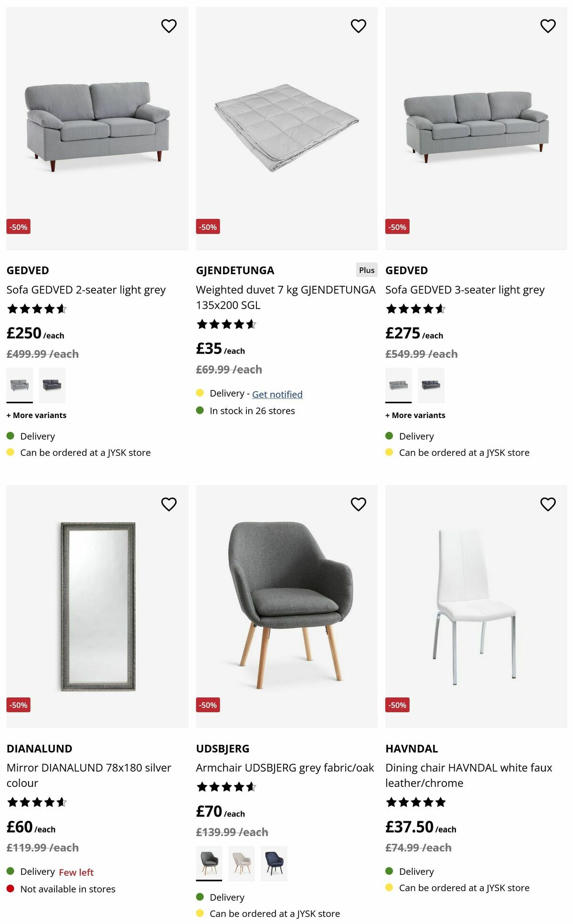Pick navy blue UDSBJERG armchair variant

click(274, 863)
